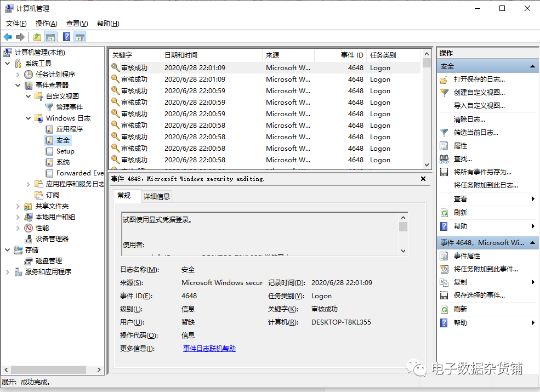Click the 将所有事件另存为 save icon
Screen dimensions: 540x392
[x=443, y=171]
